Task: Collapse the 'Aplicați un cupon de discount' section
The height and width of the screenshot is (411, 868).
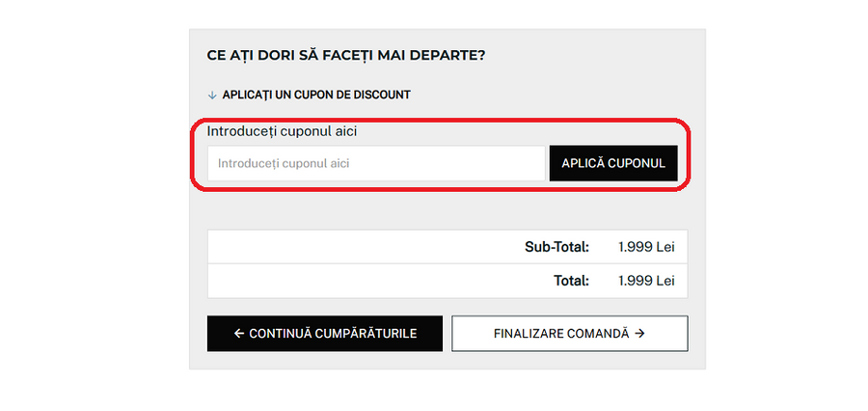Action: (316, 95)
